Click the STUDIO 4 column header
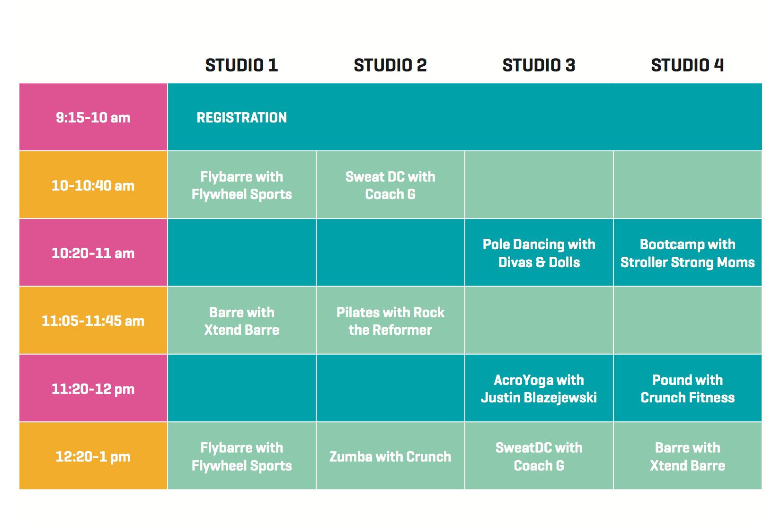 [x=687, y=65]
